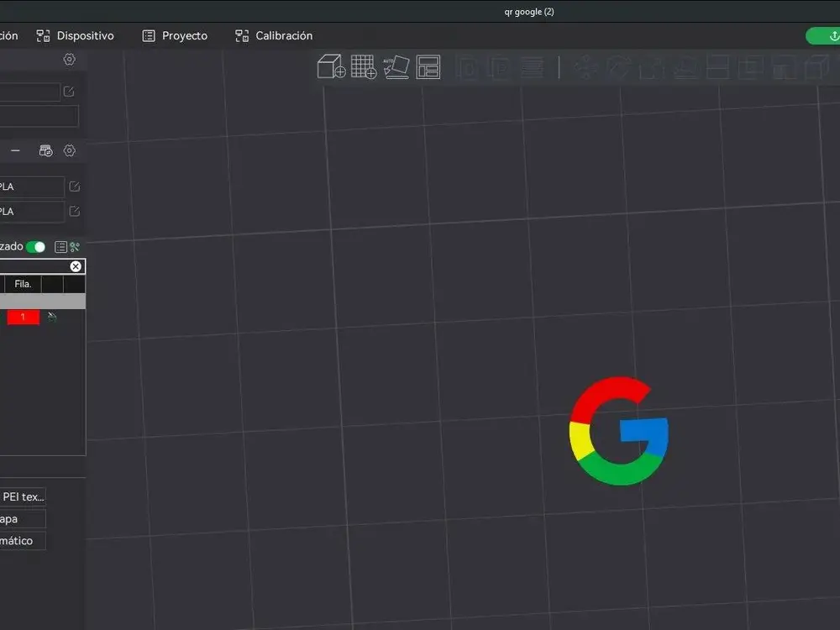Run the Auto orient tool

click(396, 67)
